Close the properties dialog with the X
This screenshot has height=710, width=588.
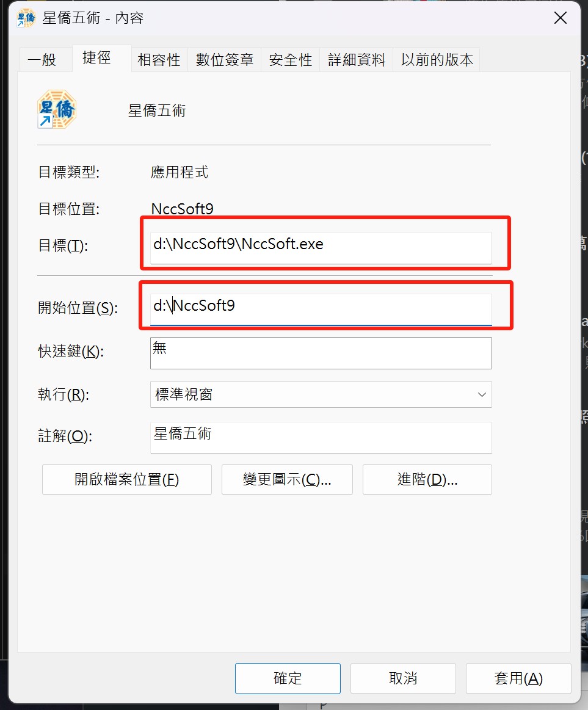click(x=561, y=18)
